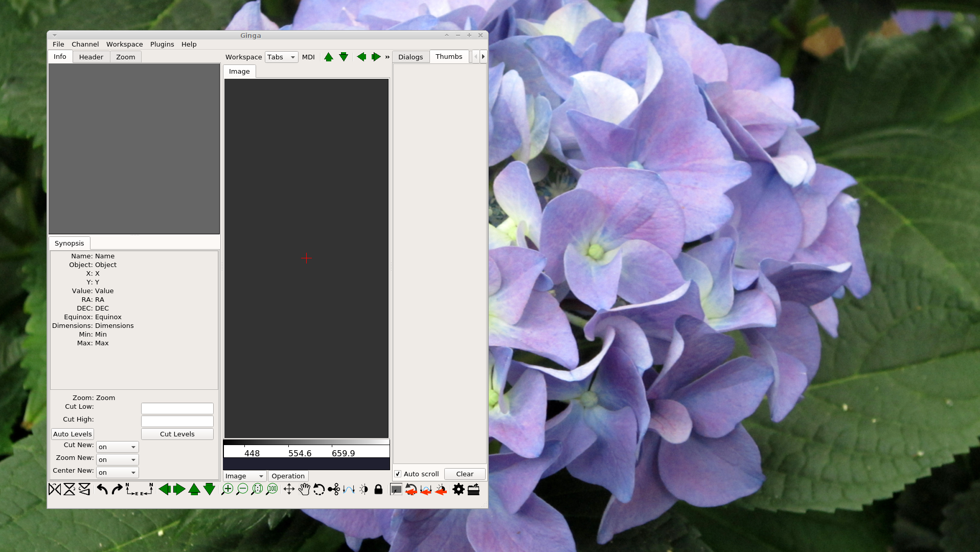Click the lock icon in the toolbar
The width and height of the screenshot is (980, 552).
[x=378, y=490]
